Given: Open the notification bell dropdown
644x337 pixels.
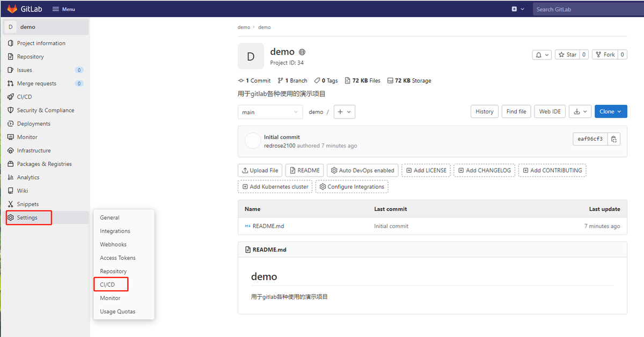Looking at the screenshot, I should pyautogui.click(x=541, y=54).
